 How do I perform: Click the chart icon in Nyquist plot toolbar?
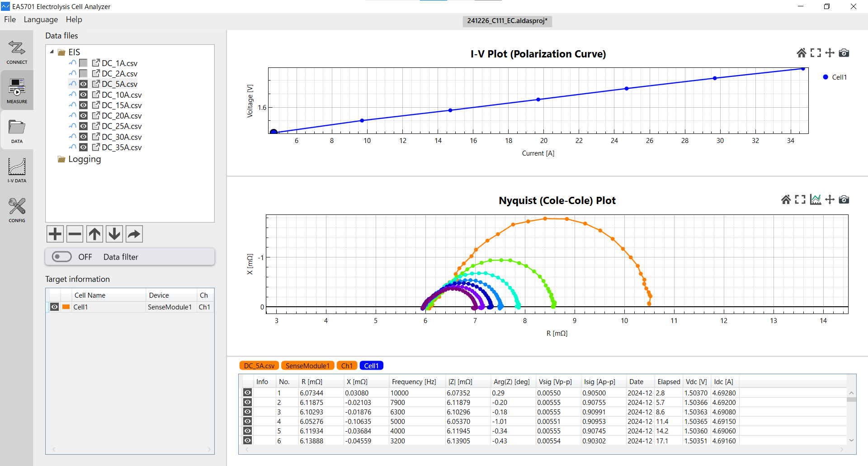(815, 200)
